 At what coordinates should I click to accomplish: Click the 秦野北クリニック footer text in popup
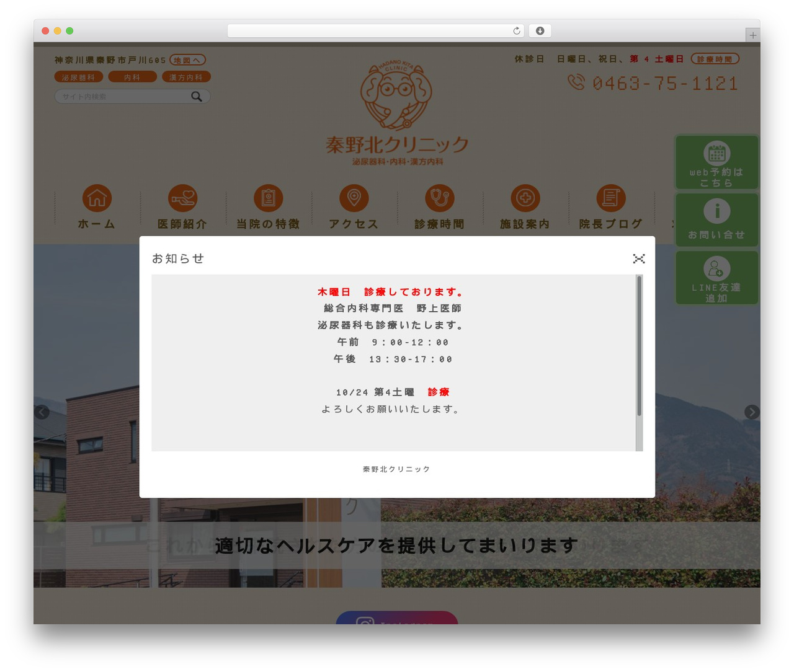coord(396,469)
